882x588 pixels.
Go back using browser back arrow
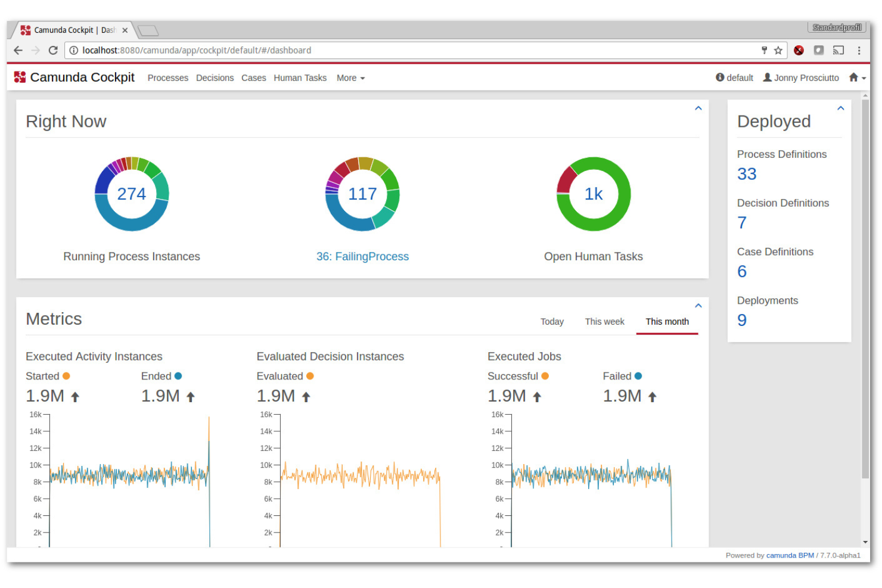pyautogui.click(x=18, y=51)
